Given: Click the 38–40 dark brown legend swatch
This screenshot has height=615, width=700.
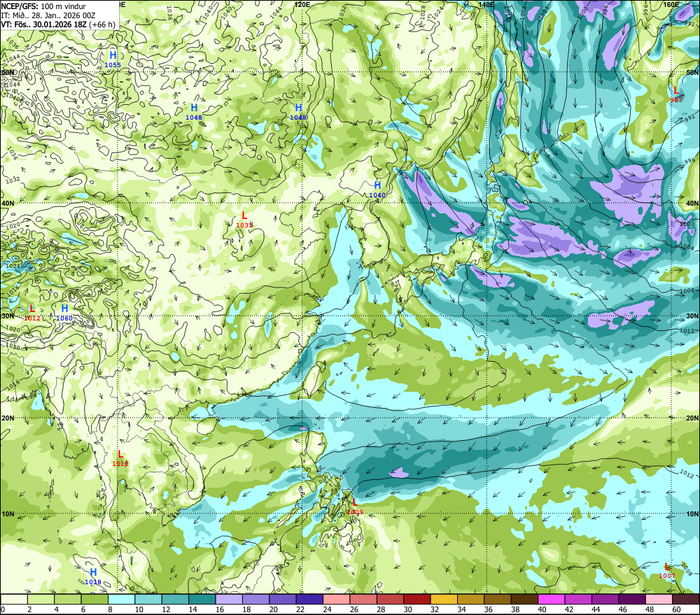Looking at the screenshot, I should tap(524, 599).
